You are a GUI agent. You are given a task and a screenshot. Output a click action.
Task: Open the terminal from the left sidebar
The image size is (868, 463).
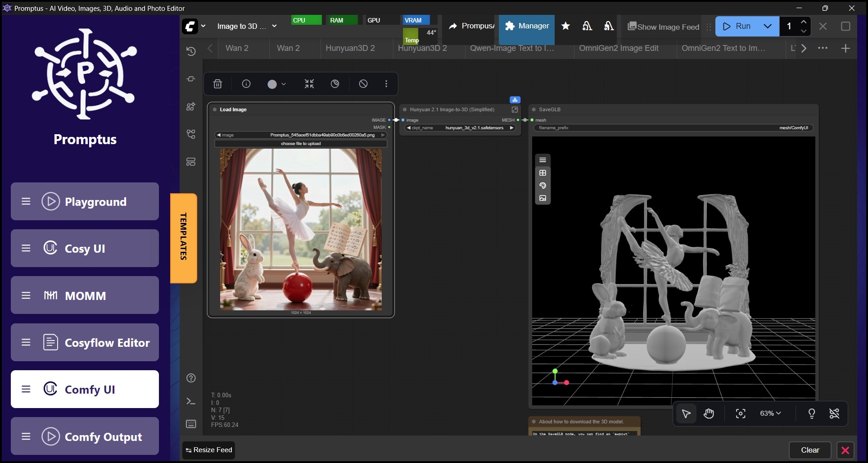coord(191,401)
